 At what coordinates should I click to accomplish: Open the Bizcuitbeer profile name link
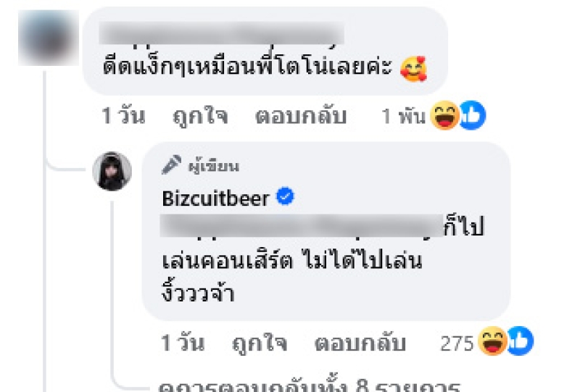pos(215,199)
